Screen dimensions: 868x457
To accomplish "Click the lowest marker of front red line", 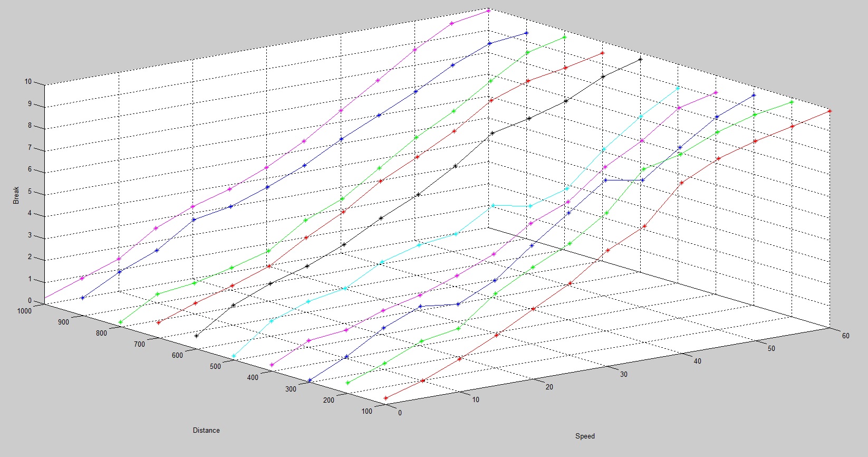I will click(385, 398).
